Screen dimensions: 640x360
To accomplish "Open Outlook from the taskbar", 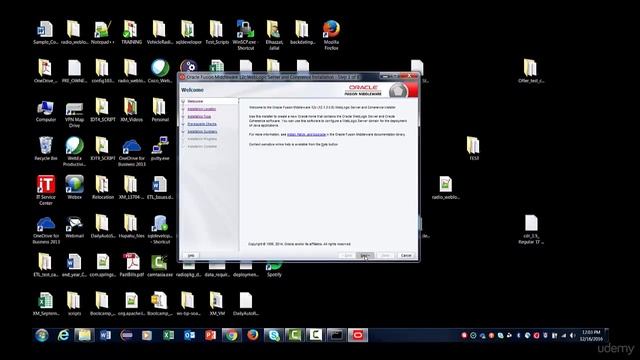I will click(x=189, y=335).
